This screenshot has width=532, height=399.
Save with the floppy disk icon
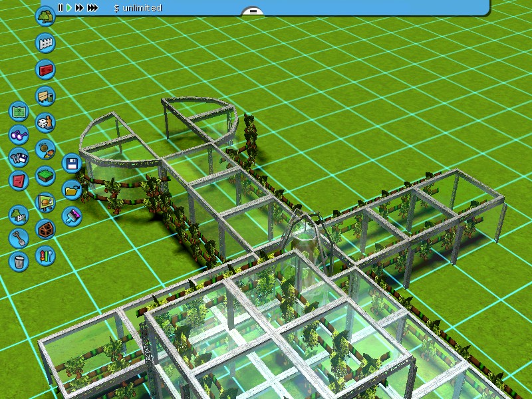(71, 164)
